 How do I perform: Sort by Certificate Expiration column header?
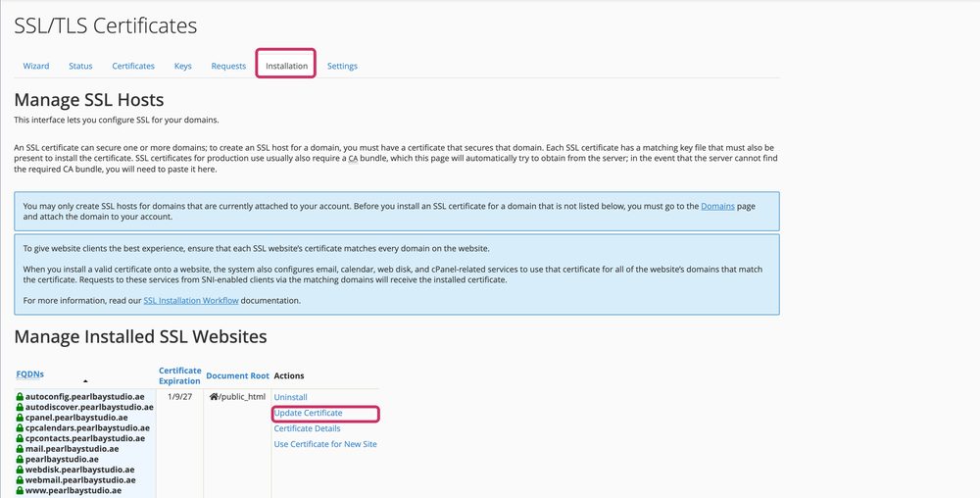tap(180, 375)
